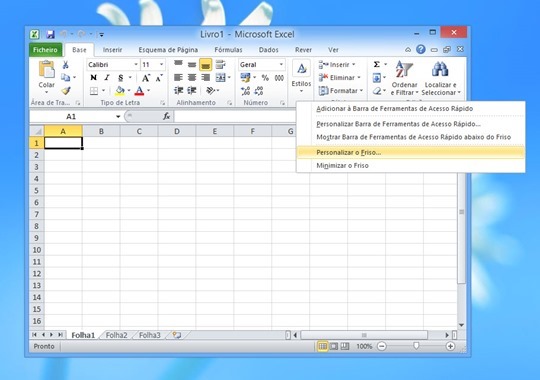The image size is (540, 380).
Task: Toggle italic I formatting
Action: (107, 78)
